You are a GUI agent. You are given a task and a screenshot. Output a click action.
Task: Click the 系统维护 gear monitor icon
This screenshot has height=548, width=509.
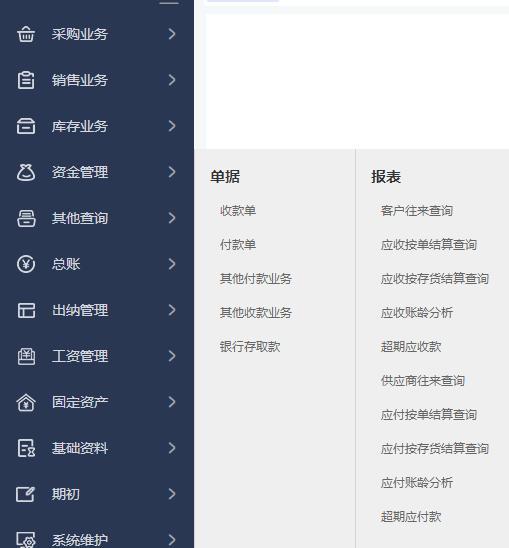tap(26, 540)
